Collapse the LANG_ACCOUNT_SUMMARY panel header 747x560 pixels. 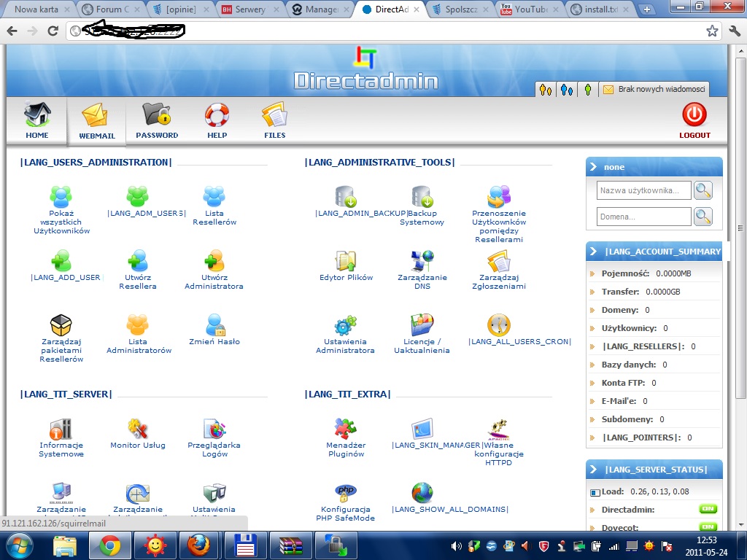point(654,252)
